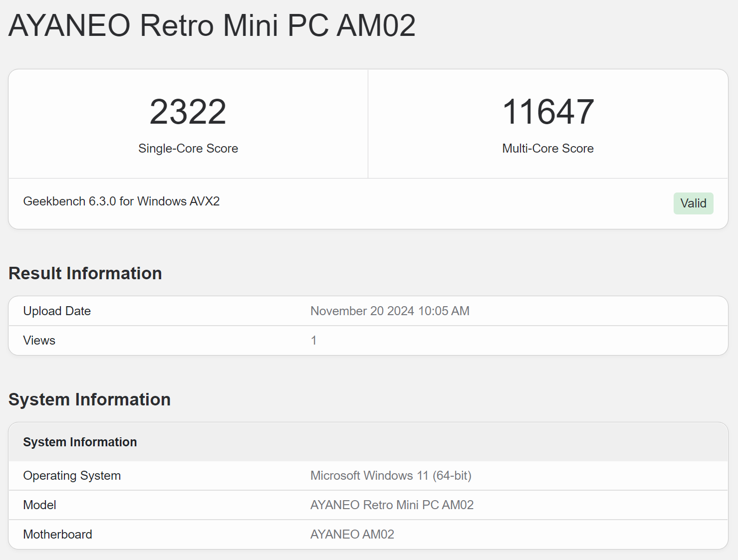This screenshot has height=560, width=738.
Task: Select the Model row label
Action: [x=40, y=505]
